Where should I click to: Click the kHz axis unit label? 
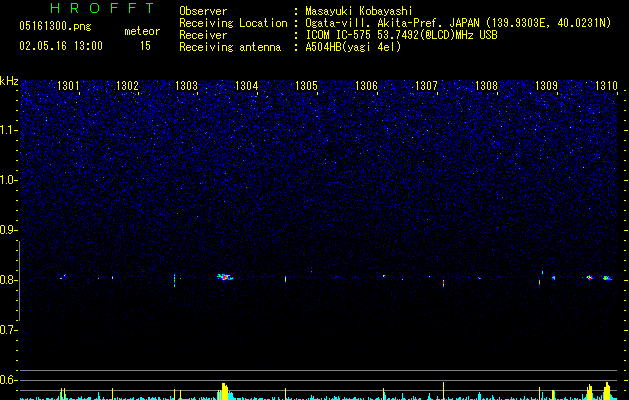(9, 81)
